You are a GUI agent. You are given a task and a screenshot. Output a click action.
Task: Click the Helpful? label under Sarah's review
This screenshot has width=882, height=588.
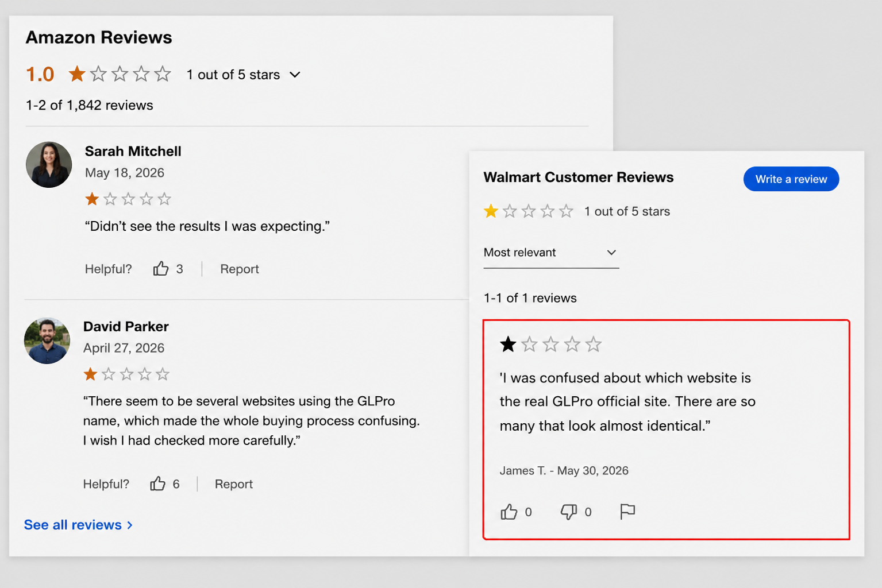(x=109, y=269)
